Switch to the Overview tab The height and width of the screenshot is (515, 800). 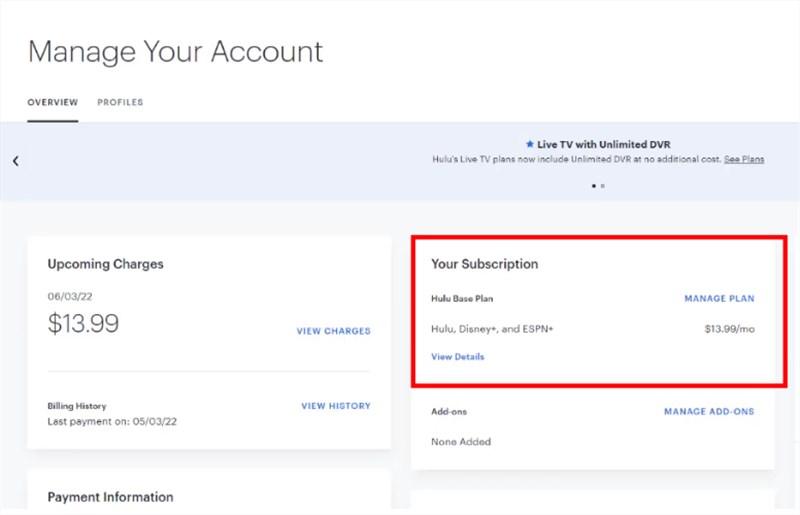click(53, 102)
